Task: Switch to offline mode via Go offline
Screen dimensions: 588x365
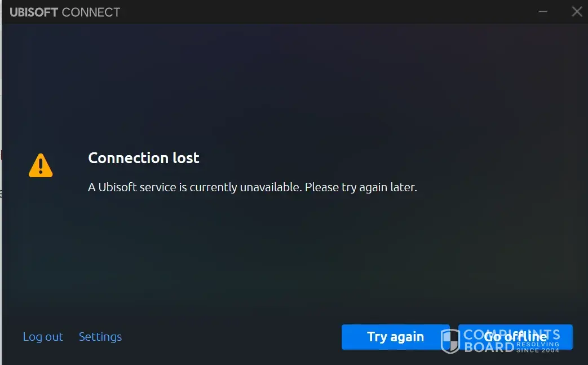Action: point(515,337)
